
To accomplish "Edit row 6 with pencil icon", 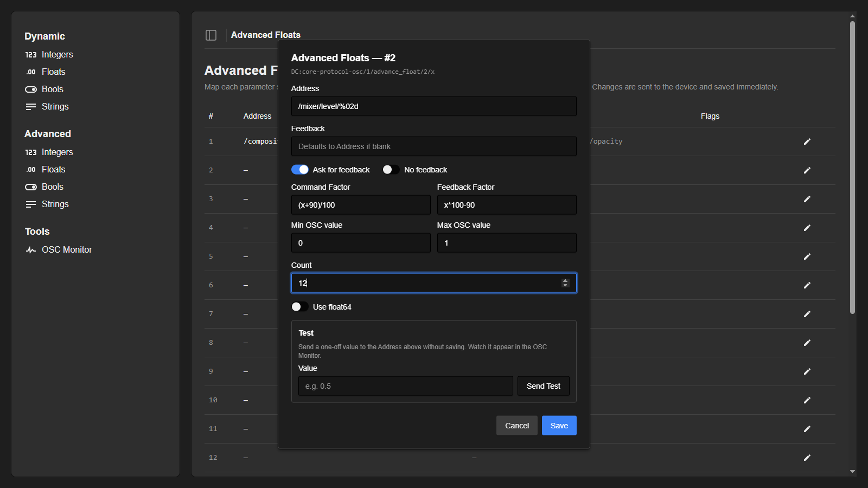I will 807,285.
